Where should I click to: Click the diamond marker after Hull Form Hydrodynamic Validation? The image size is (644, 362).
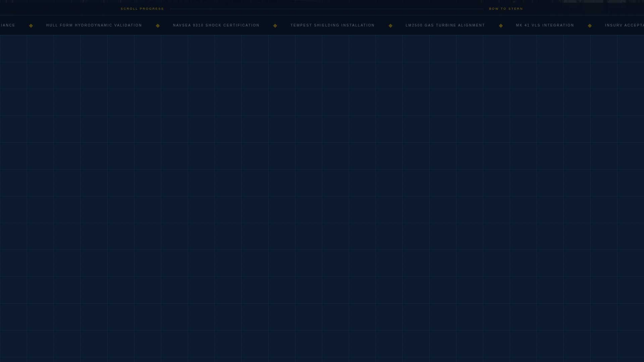158,25
